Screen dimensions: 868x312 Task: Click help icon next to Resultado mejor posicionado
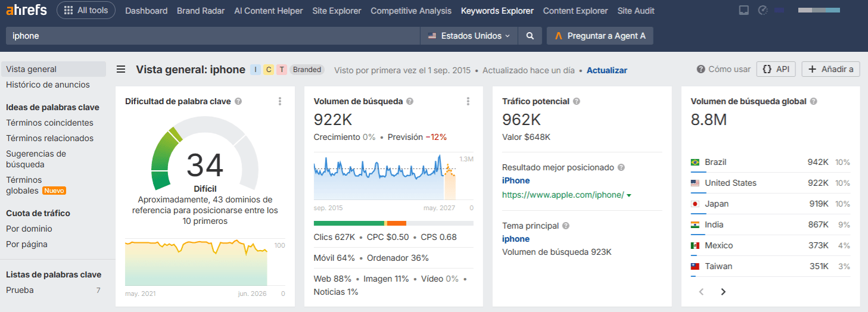tap(621, 167)
